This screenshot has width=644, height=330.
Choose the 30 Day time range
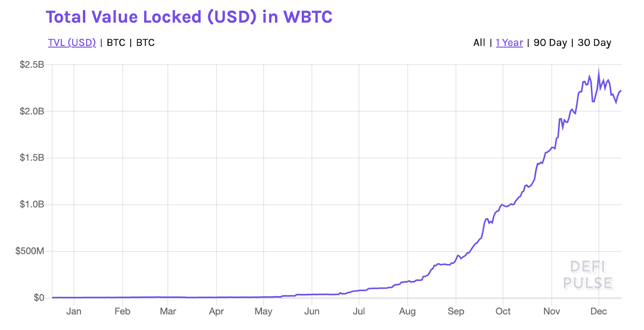pyautogui.click(x=594, y=43)
